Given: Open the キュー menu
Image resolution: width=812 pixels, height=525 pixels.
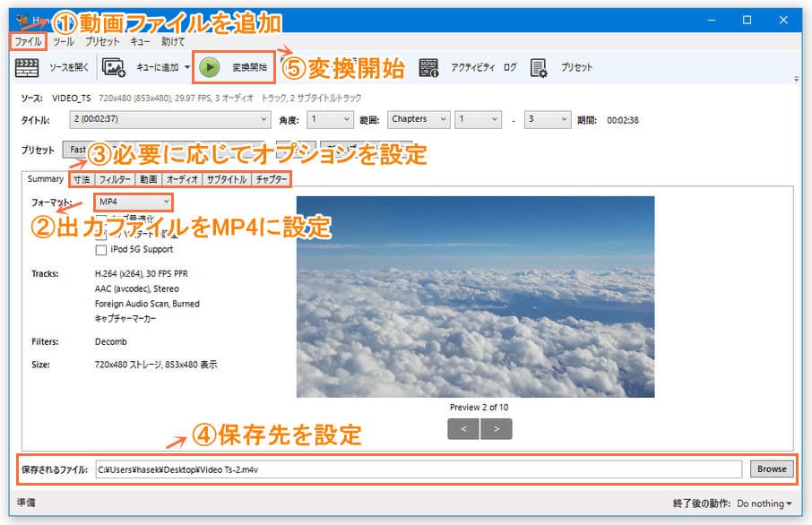Looking at the screenshot, I should (x=140, y=41).
